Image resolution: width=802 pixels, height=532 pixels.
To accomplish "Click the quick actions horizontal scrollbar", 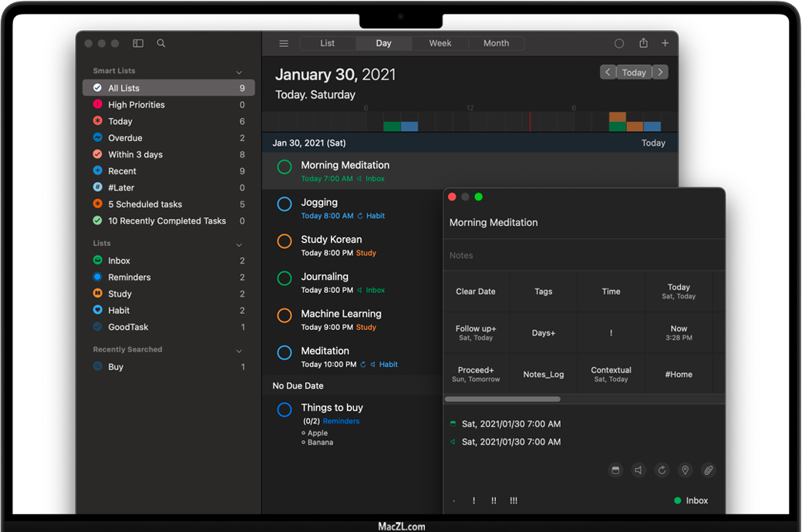I will point(503,399).
